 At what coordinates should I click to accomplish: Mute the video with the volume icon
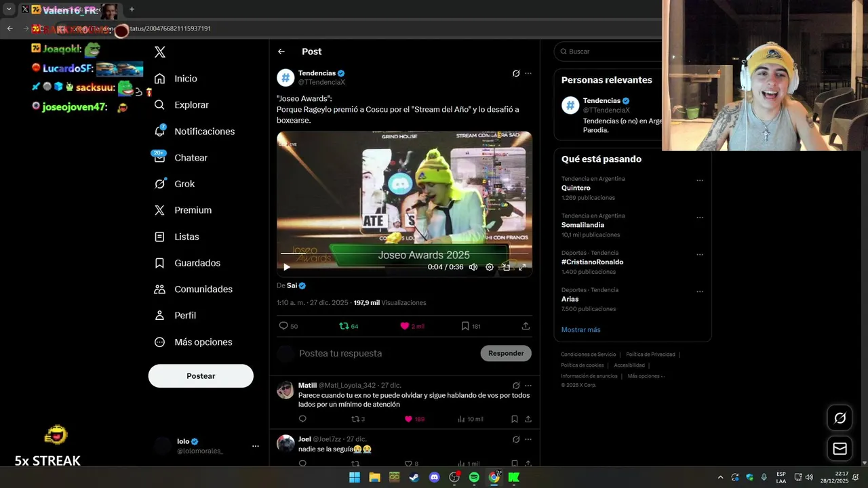[473, 267]
